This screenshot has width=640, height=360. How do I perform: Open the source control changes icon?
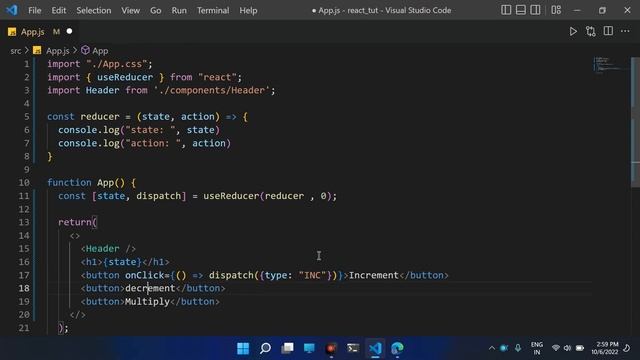[x=591, y=31]
